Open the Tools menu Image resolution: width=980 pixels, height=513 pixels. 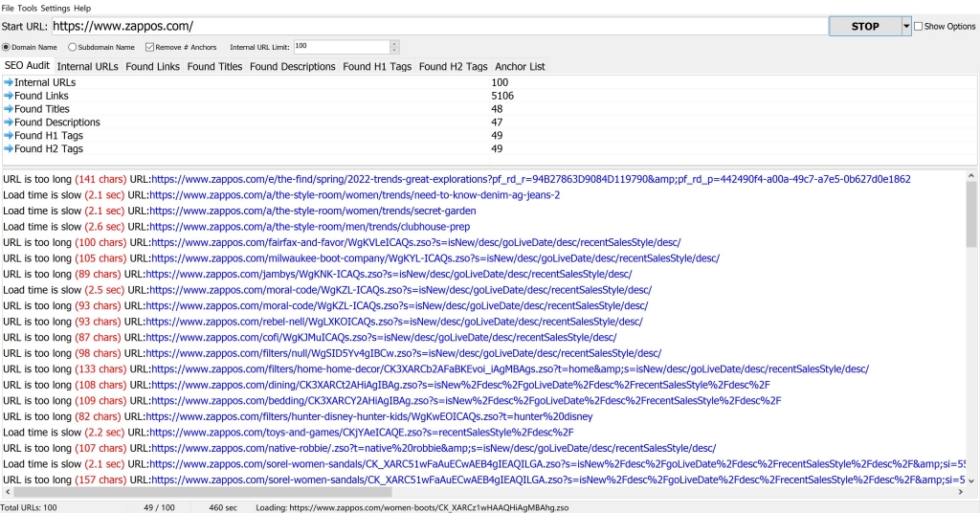tap(27, 8)
